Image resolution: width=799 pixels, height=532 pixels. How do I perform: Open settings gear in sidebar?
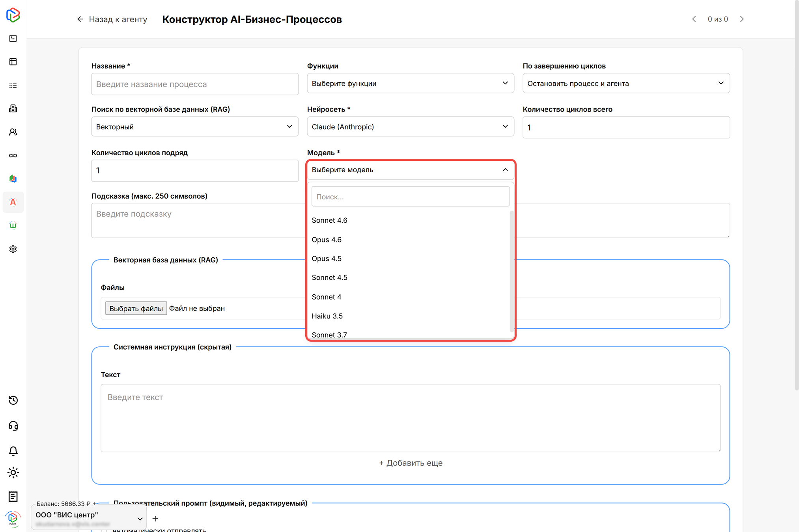(13, 249)
